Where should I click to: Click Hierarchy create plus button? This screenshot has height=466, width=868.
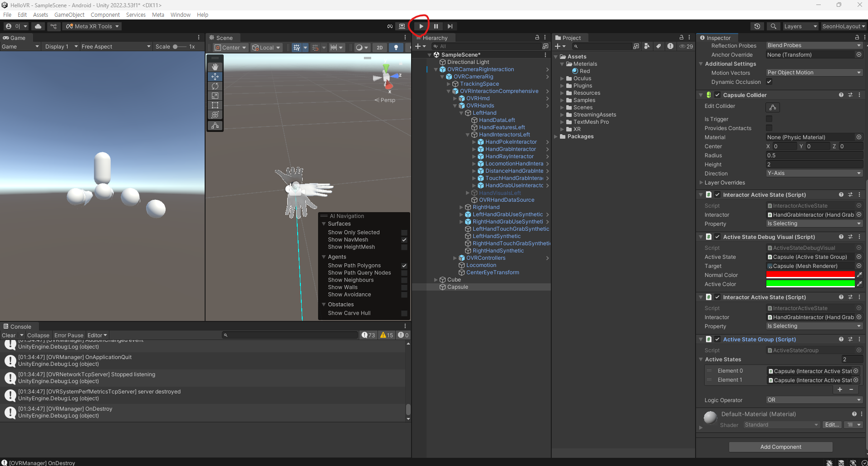[x=421, y=46]
